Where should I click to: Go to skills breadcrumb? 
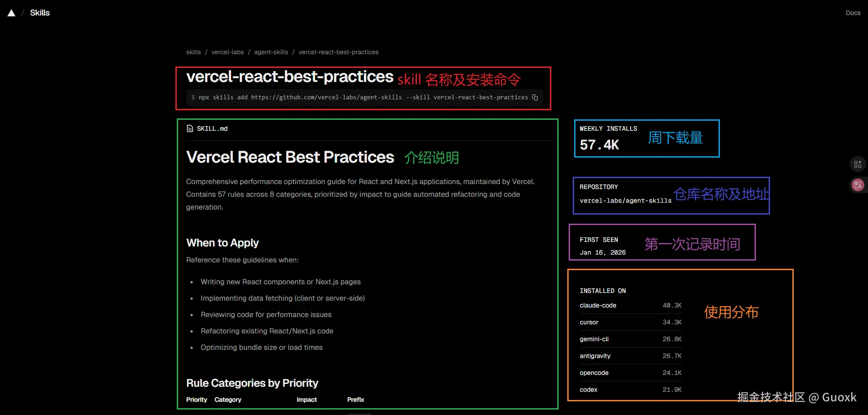click(193, 52)
